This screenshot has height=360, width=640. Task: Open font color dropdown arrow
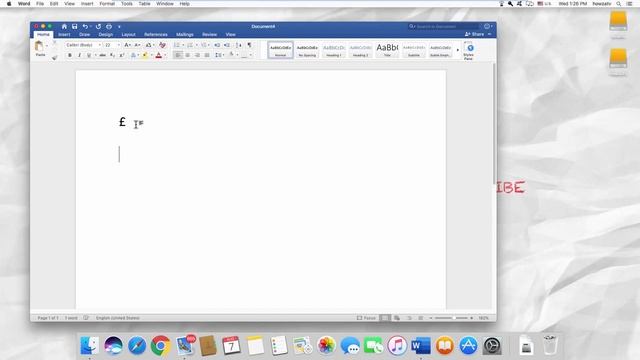click(165, 56)
